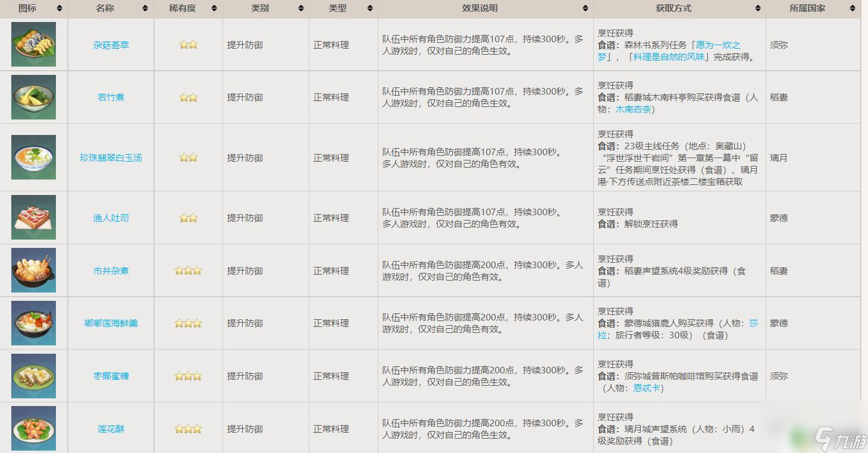Sort table by 类型 column arrows

pos(369,8)
